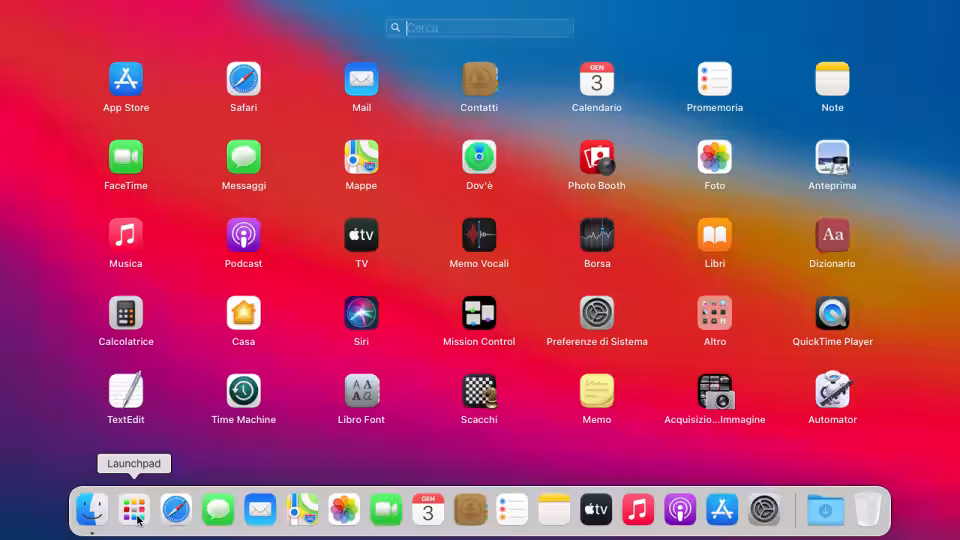Open Music from the Dock

[x=638, y=509]
